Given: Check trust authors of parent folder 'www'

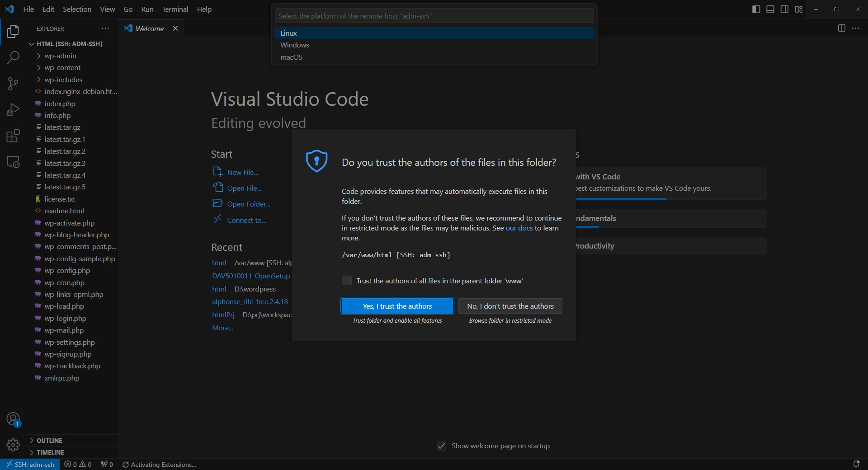Looking at the screenshot, I should (x=347, y=281).
